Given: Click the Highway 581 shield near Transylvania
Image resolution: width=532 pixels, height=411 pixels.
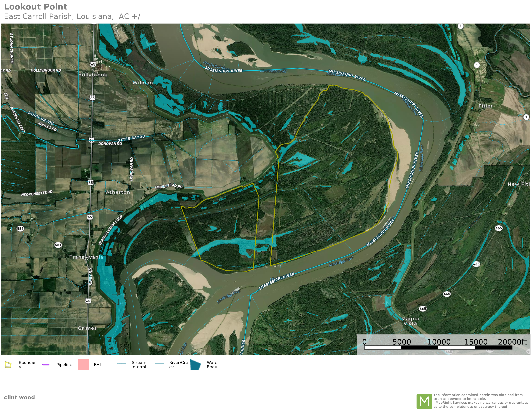Looking at the screenshot, I should click(x=58, y=245).
